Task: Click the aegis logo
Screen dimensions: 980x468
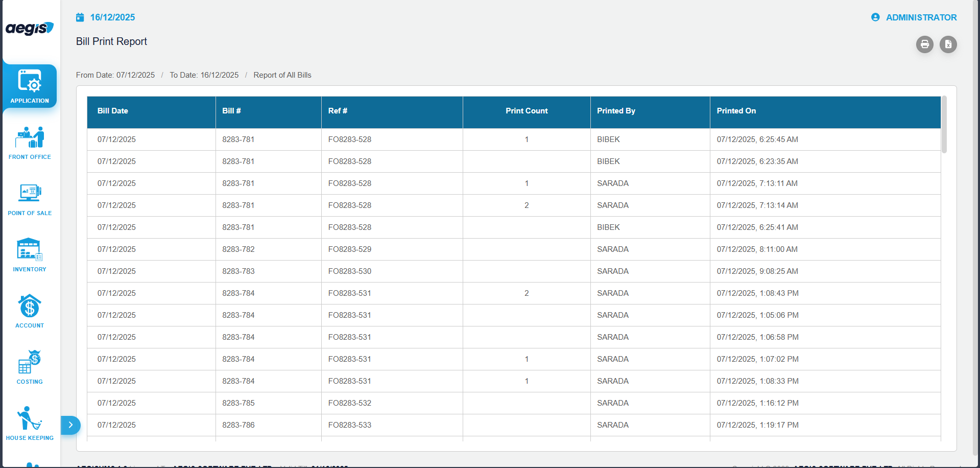Action: coord(30,29)
